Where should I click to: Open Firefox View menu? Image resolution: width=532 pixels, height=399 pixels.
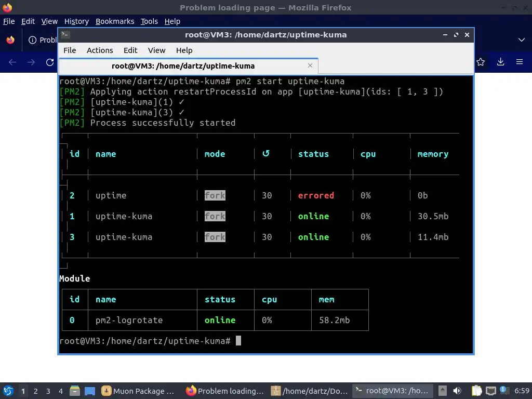click(49, 21)
